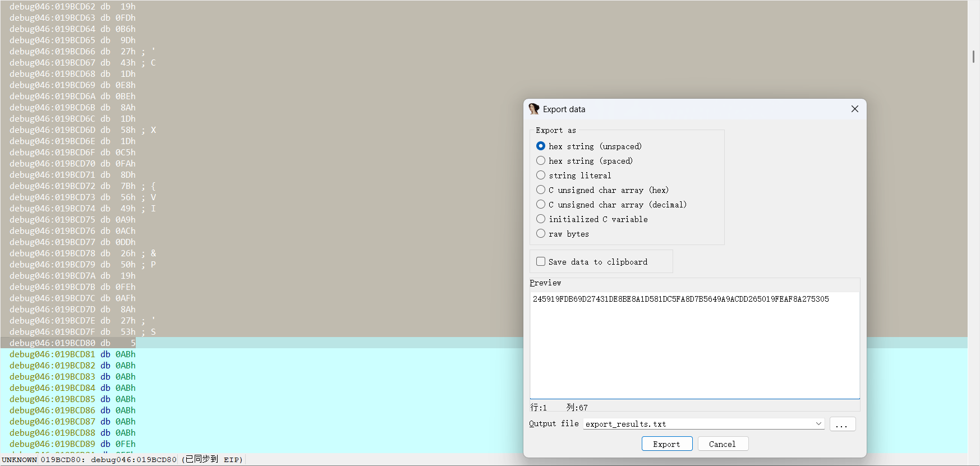The width and height of the screenshot is (980, 466).
Task: Select C unsigned char array (hex)
Action: [541, 190]
